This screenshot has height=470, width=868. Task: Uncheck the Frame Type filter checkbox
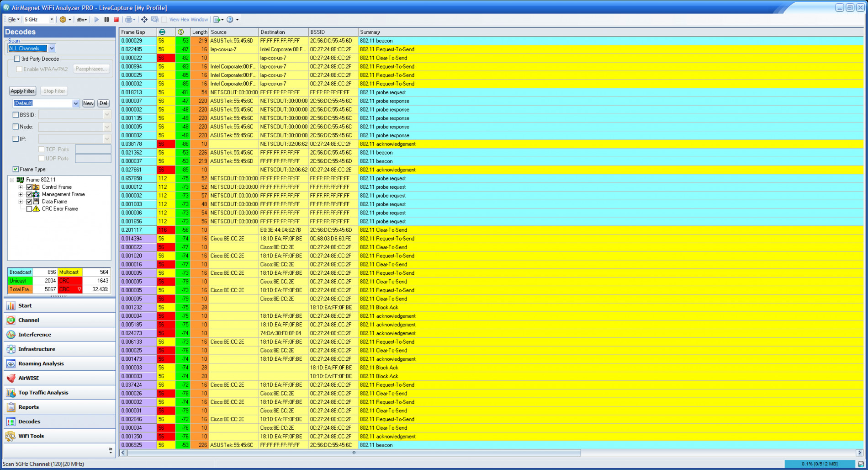16,170
